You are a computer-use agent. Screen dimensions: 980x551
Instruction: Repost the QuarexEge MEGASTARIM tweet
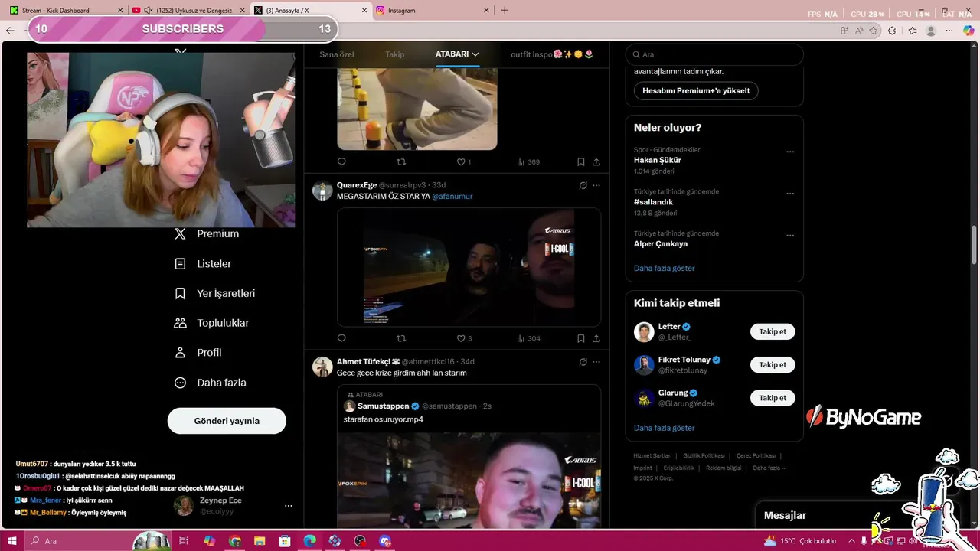click(x=401, y=338)
